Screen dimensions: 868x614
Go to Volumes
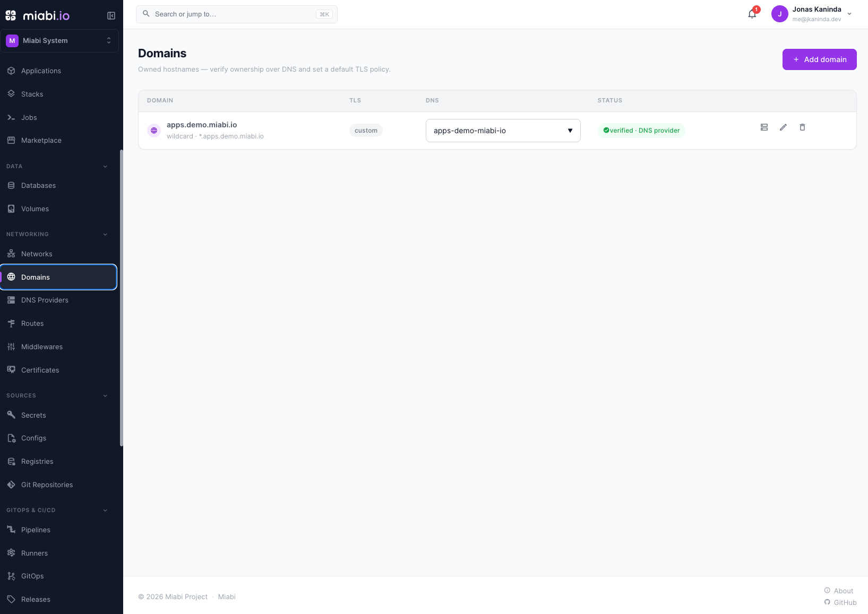[x=58, y=209]
